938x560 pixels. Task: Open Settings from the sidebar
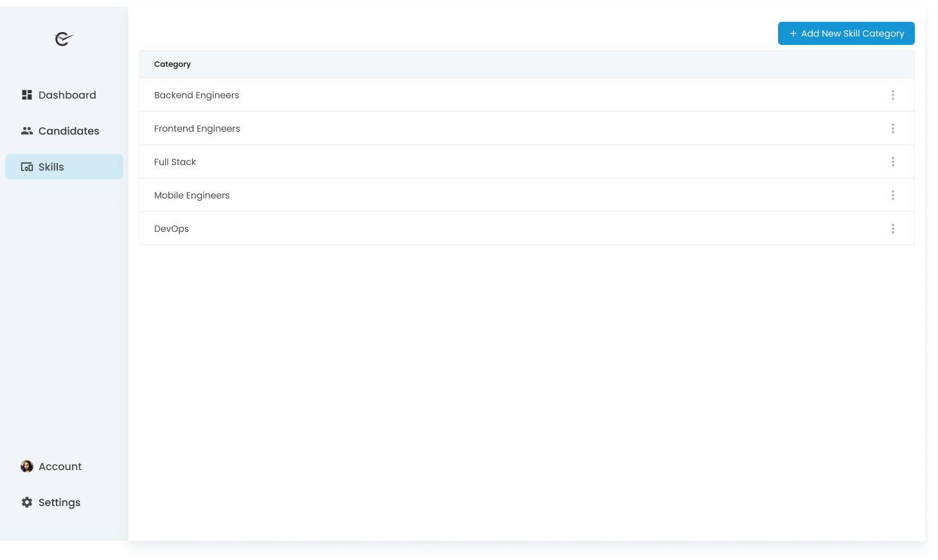pyautogui.click(x=58, y=502)
